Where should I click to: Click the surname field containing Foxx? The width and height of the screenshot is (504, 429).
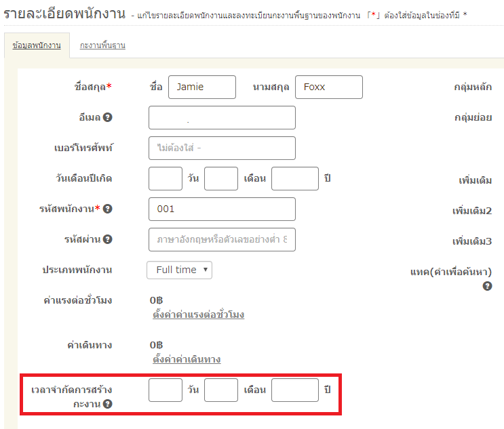[x=328, y=87]
